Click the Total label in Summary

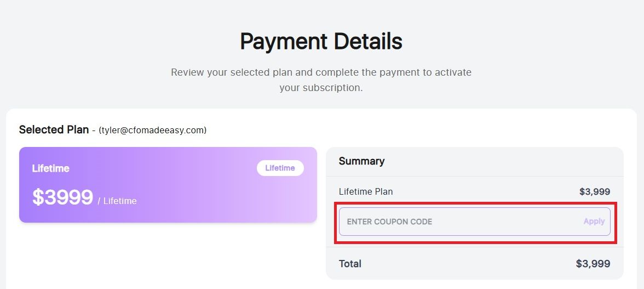350,264
